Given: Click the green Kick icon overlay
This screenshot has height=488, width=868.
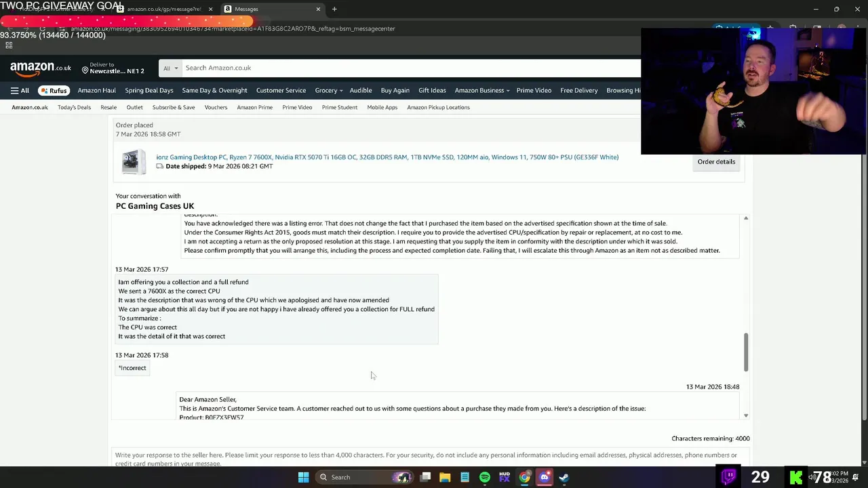Looking at the screenshot, I should coord(796,477).
